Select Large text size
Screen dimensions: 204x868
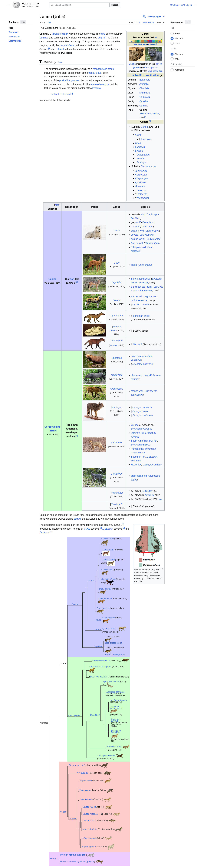(x=172, y=43)
